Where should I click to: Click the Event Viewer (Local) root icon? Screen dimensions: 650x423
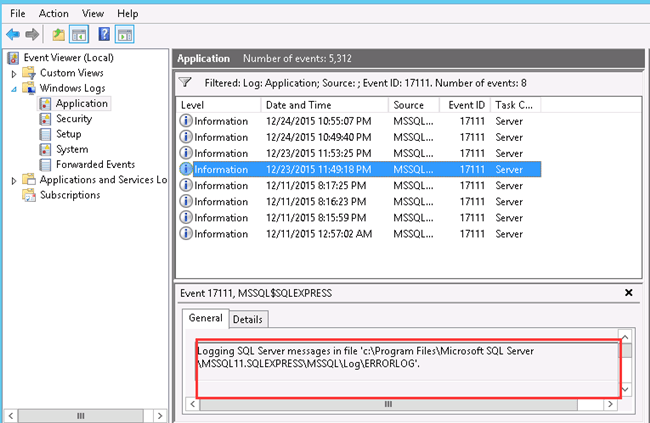(13, 58)
